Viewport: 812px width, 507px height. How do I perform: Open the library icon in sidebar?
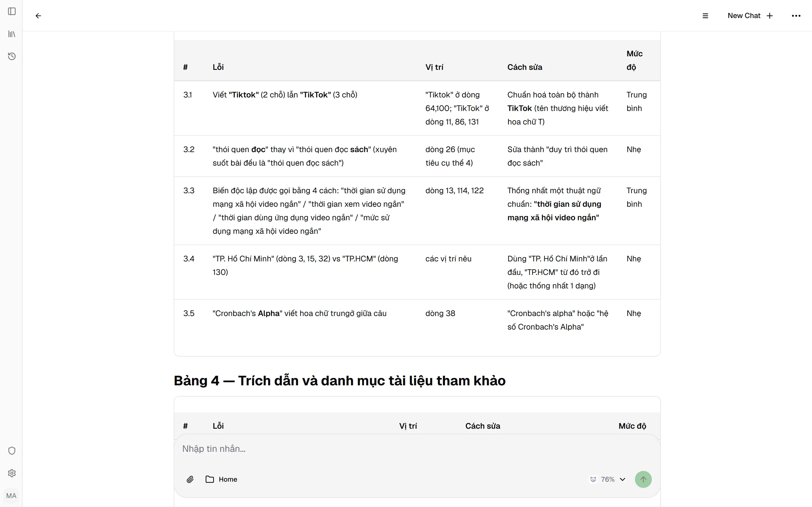coord(12,34)
